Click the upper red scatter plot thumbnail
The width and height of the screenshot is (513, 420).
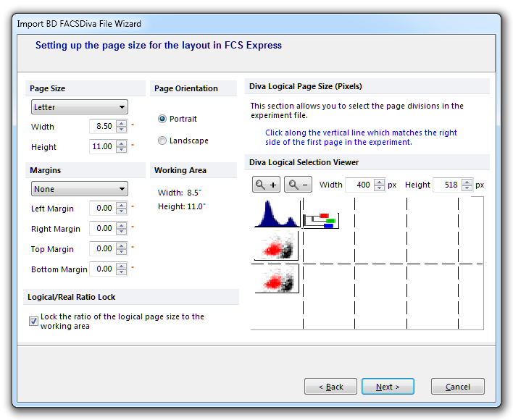coord(276,247)
